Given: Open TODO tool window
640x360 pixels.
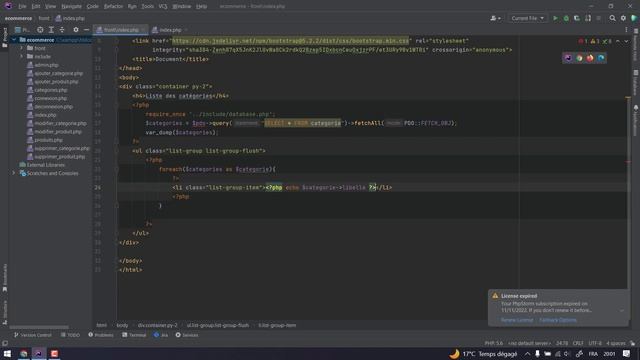Looking at the screenshot, I should click(70, 335).
